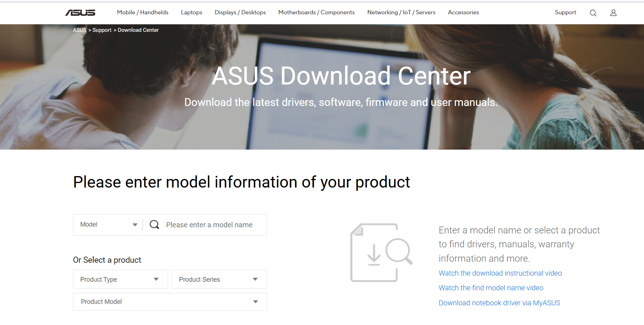The height and width of the screenshot is (325, 644).
Task: Click the Support link in the top navigation
Action: pyautogui.click(x=565, y=12)
